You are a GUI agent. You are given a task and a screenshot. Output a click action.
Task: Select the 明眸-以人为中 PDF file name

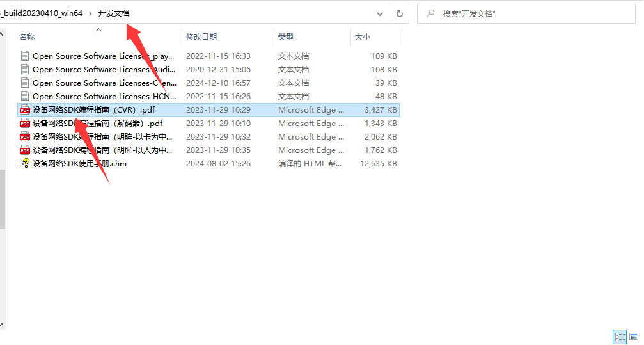click(102, 150)
